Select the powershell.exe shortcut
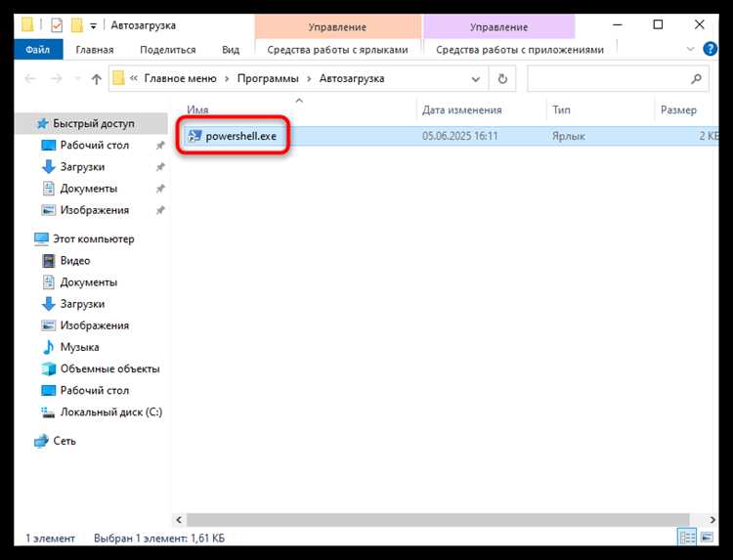The height and width of the screenshot is (560, 733). (x=240, y=136)
